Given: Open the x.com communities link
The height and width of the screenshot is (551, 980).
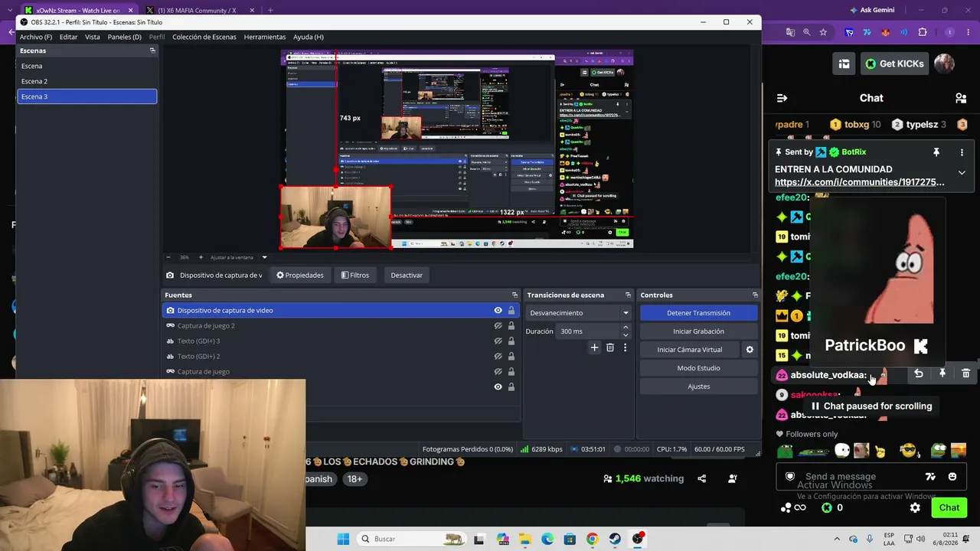Looking at the screenshot, I should (x=859, y=182).
